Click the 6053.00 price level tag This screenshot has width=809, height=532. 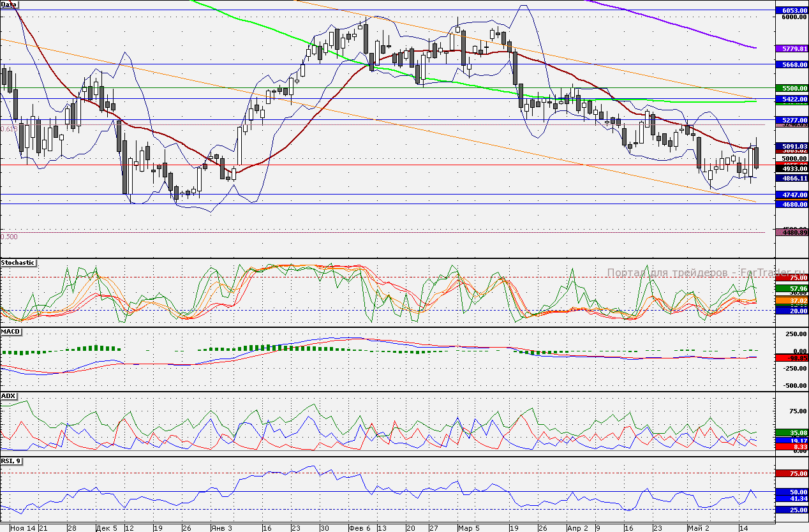[791, 11]
